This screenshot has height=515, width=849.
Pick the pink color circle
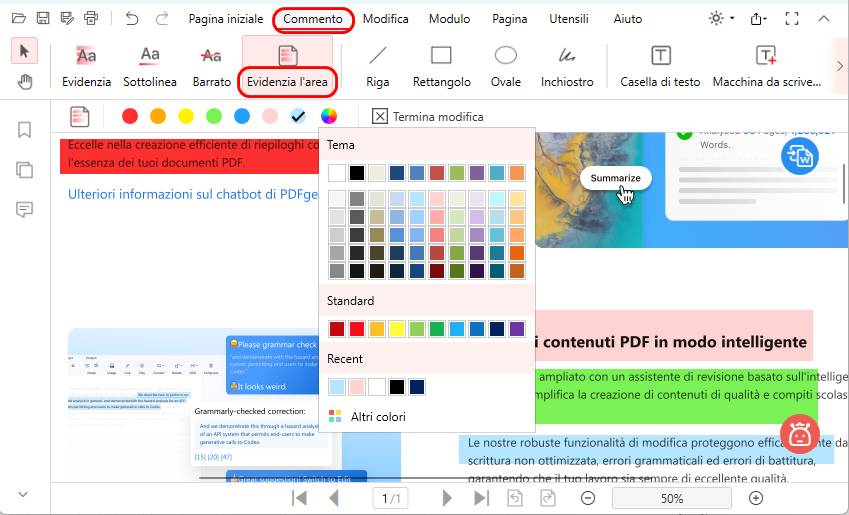point(270,116)
